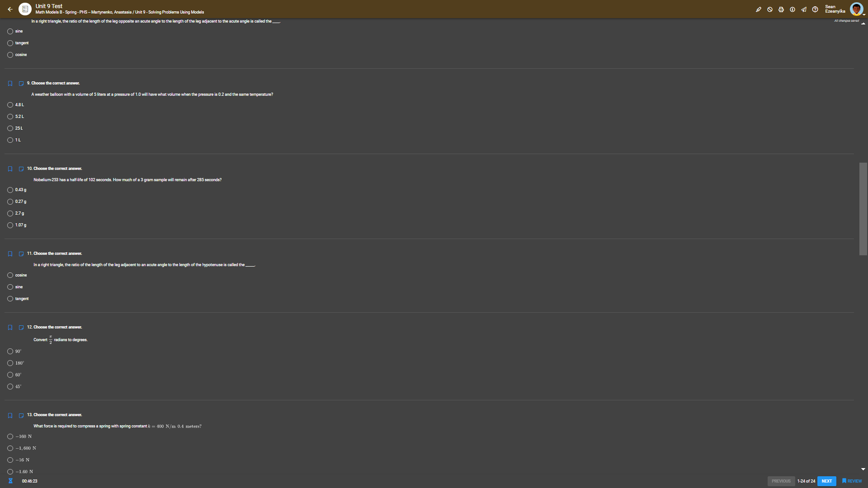The image size is (868, 488).
Task: Select 90° for question 12
Action: 10,352
